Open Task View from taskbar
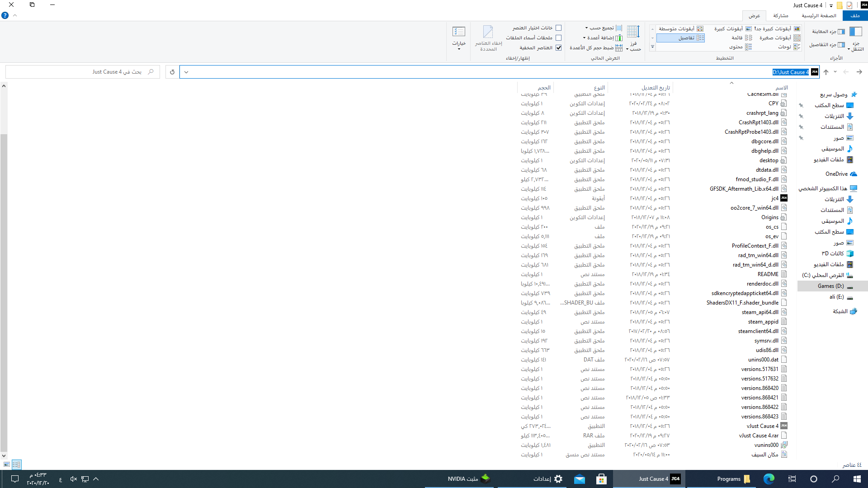The width and height of the screenshot is (868, 488). (792, 479)
